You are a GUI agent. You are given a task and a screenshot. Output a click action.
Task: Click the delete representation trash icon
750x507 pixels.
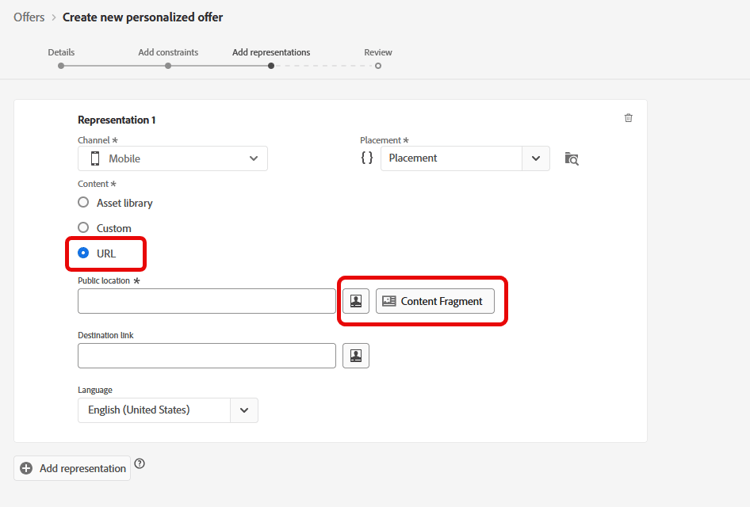pos(628,118)
